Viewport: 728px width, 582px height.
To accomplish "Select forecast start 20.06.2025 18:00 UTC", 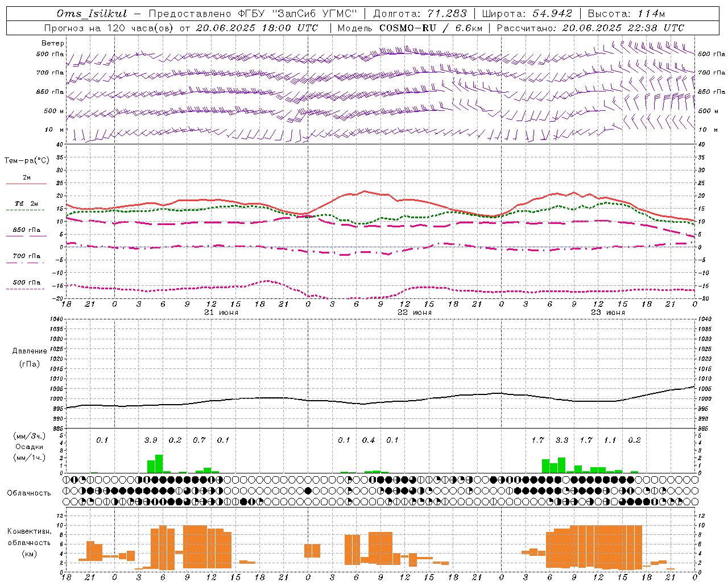I will (x=257, y=28).
